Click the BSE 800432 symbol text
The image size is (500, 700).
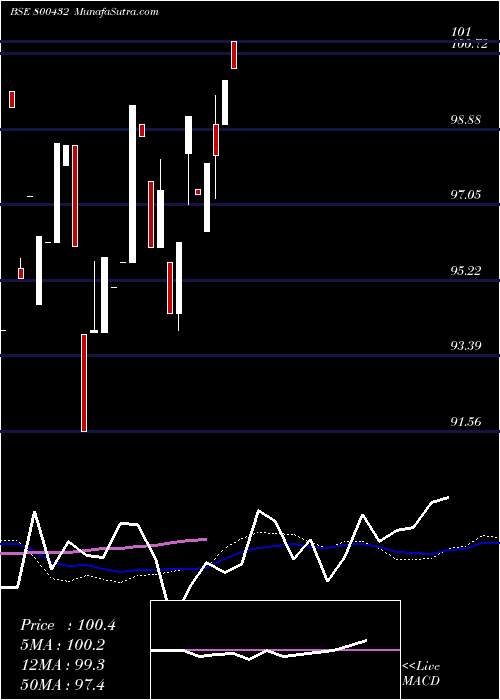click(x=39, y=11)
